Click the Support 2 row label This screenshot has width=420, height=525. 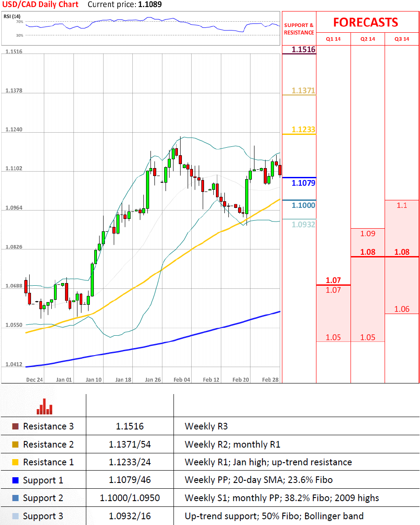43,498
